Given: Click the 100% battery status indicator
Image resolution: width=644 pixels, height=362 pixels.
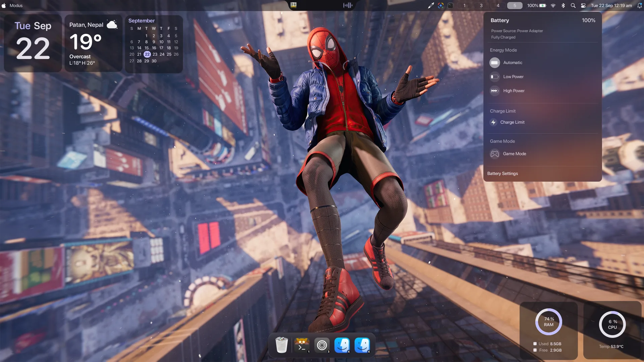Looking at the screenshot, I should pyautogui.click(x=536, y=5).
